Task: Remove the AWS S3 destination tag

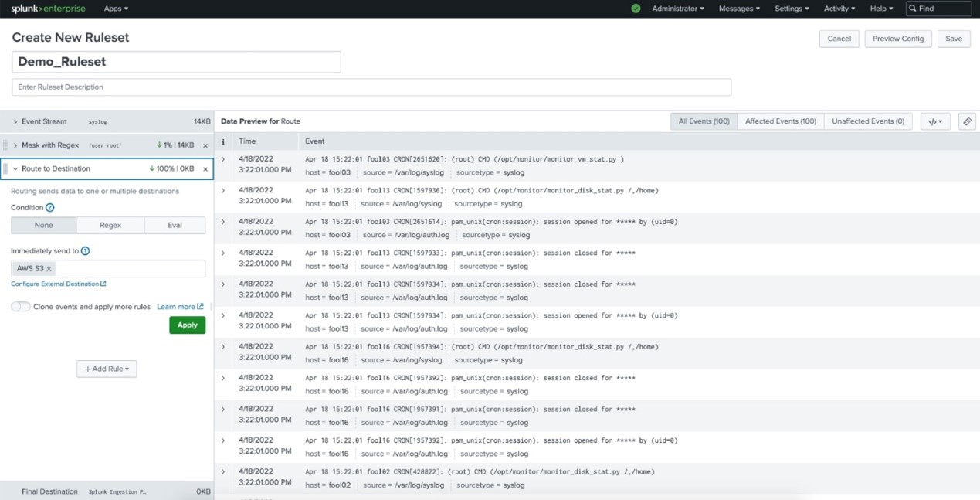Action: coord(49,269)
